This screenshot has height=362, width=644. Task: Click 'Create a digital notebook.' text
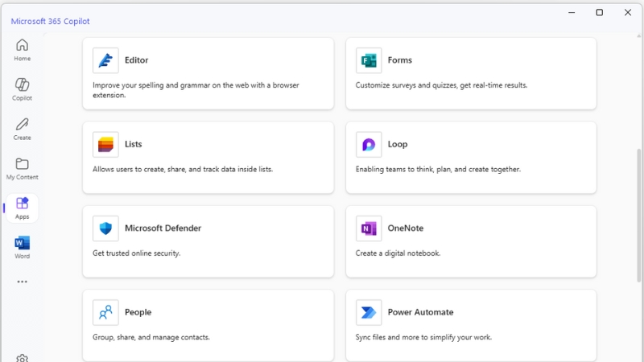[398, 253]
